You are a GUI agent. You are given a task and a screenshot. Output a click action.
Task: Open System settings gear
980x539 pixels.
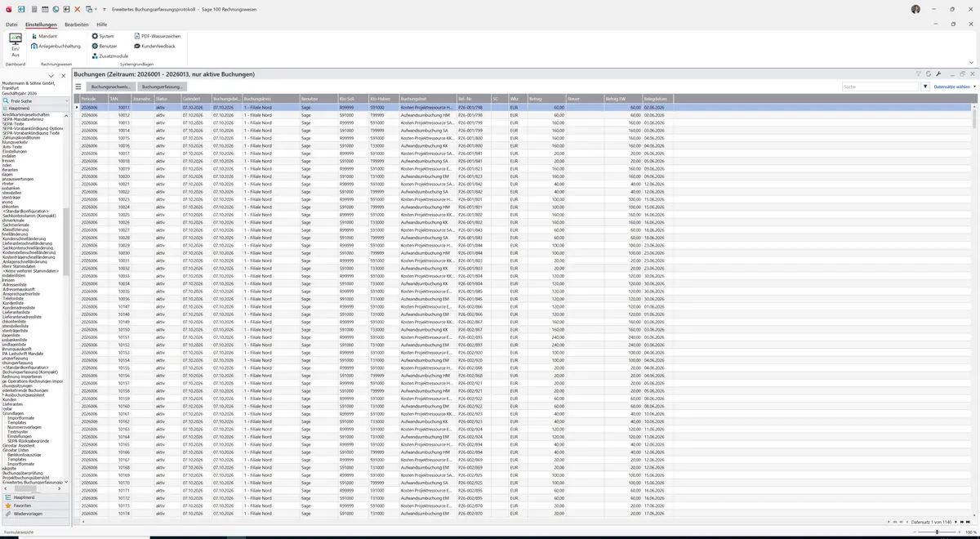pyautogui.click(x=103, y=36)
